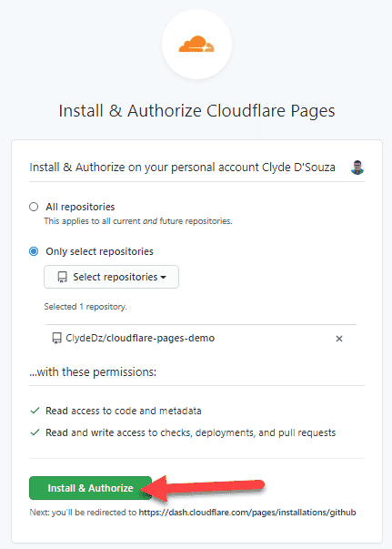This screenshot has width=392, height=549.
Task: Select the All repositories radio option
Action: pos(34,207)
